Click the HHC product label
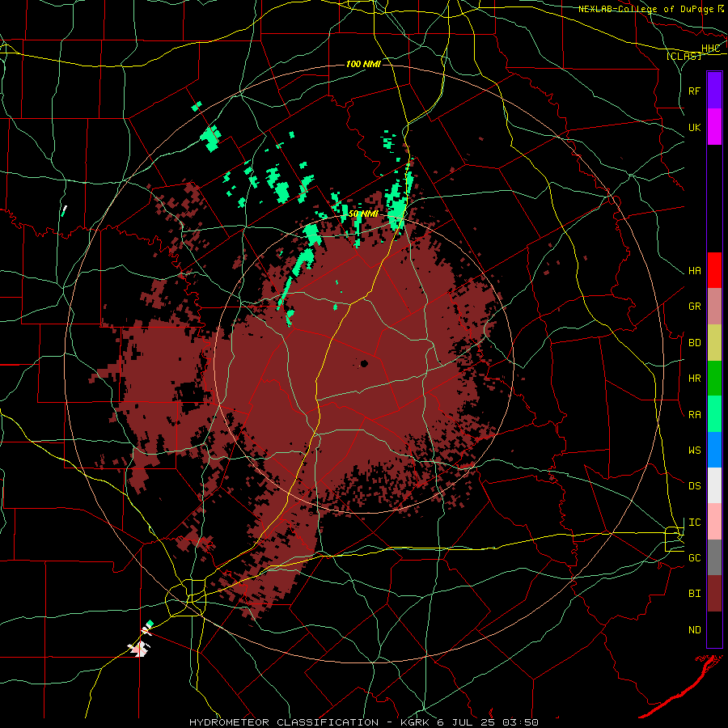The height and width of the screenshot is (728, 728). [x=710, y=49]
